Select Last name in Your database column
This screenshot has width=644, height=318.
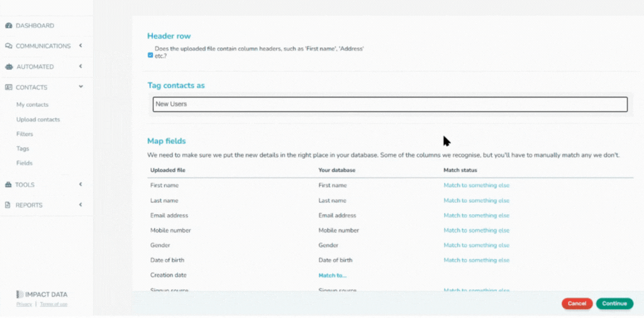pos(332,201)
